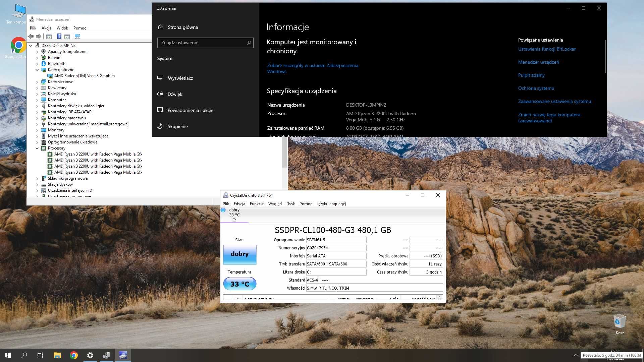The width and height of the screenshot is (644, 362).
Task: Open the Widok menu in Device Manager
Action: coord(62,28)
